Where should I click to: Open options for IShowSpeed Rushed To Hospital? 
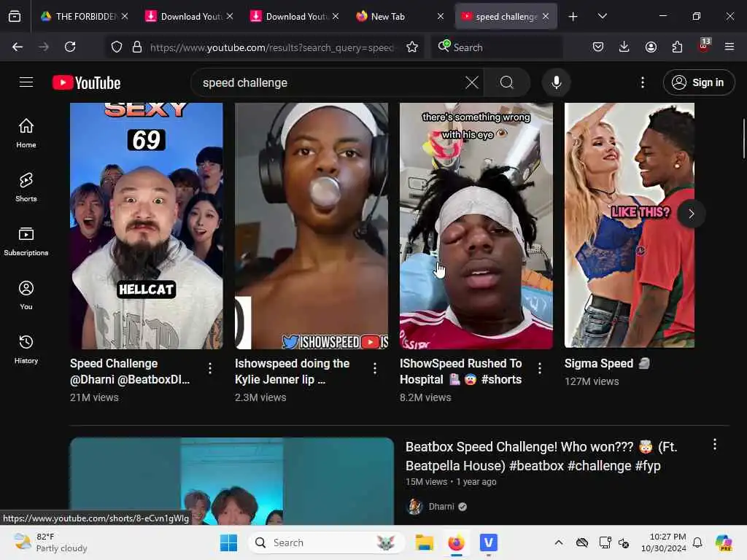(x=540, y=368)
